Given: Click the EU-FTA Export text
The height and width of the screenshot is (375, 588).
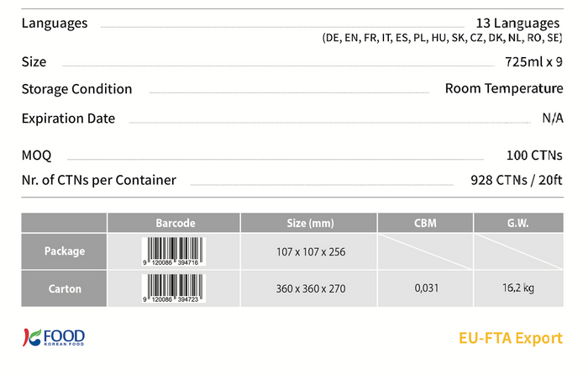Looking at the screenshot, I should pos(511,338).
